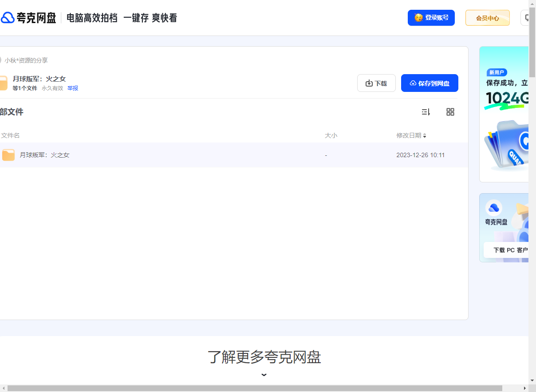
Task: Expand the 了解更多夸克网盘 chevron
Action: click(x=264, y=375)
